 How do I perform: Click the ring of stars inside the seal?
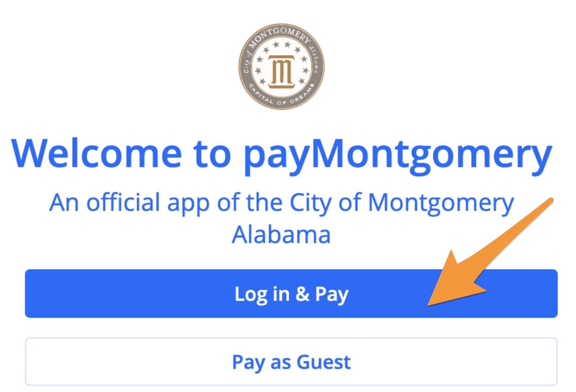click(x=281, y=64)
